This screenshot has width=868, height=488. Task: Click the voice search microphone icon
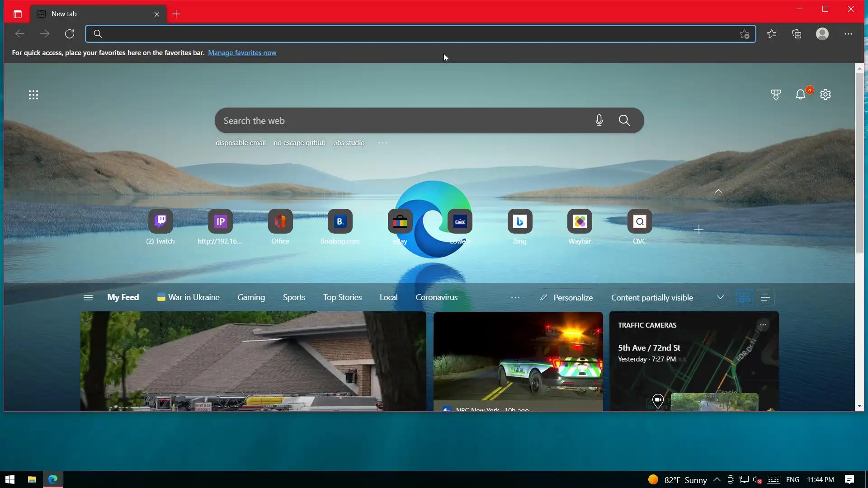tap(599, 120)
